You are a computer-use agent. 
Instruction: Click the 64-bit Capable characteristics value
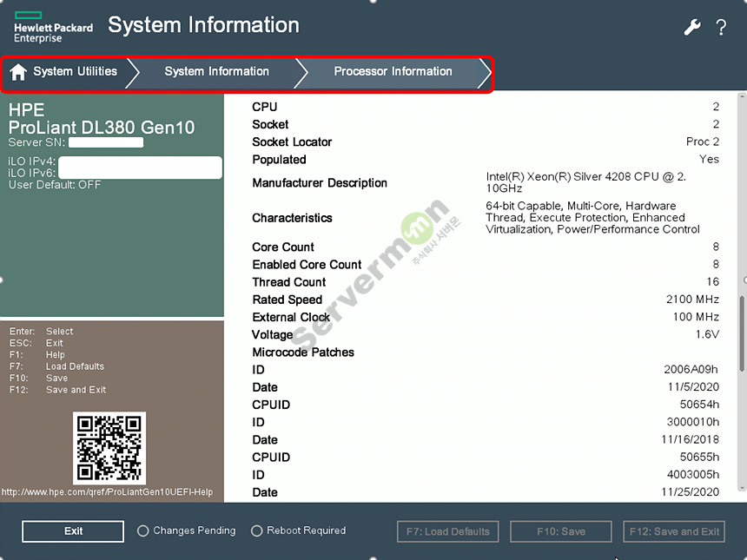(x=592, y=218)
